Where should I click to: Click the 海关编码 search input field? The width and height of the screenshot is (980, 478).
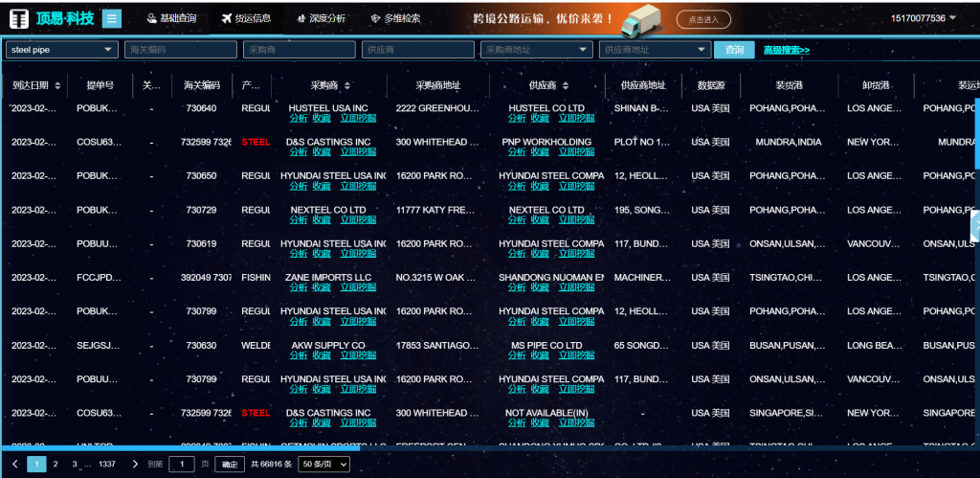[x=181, y=50]
